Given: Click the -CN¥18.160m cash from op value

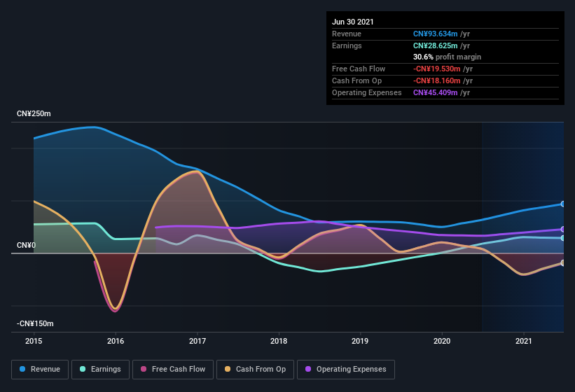Looking at the screenshot, I should pyautogui.click(x=437, y=80).
